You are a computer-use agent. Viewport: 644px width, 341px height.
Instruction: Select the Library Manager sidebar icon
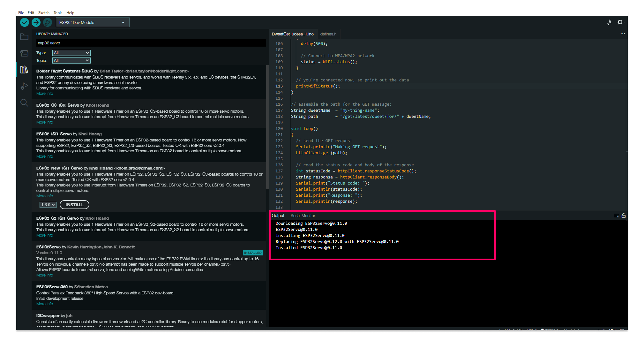point(24,70)
